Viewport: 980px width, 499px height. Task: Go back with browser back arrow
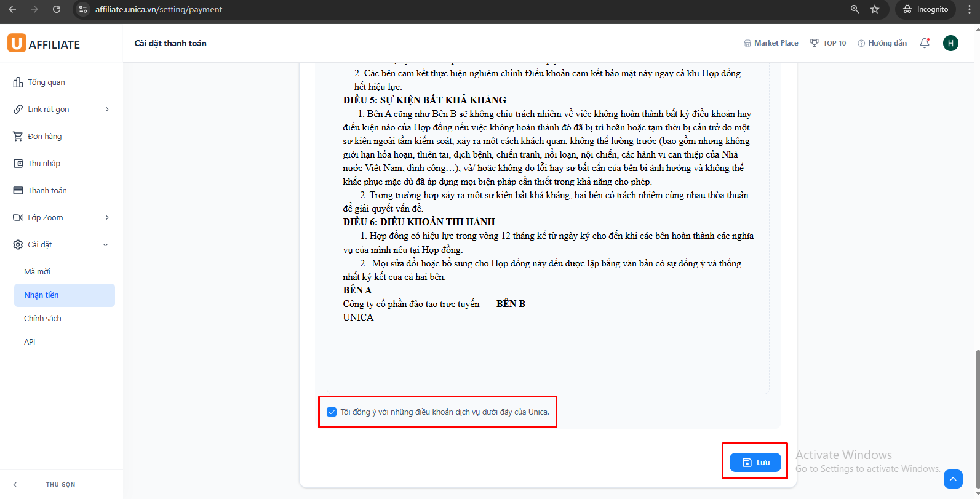[x=12, y=9]
